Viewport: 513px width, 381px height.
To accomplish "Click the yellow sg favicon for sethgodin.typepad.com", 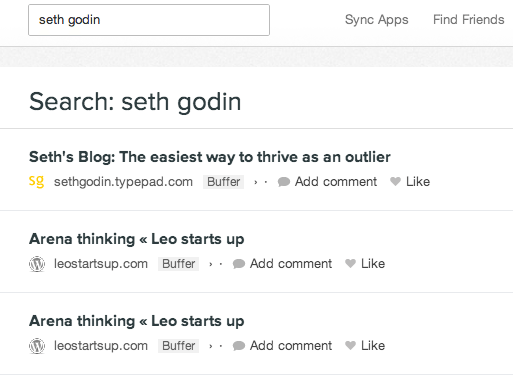I will [x=37, y=181].
